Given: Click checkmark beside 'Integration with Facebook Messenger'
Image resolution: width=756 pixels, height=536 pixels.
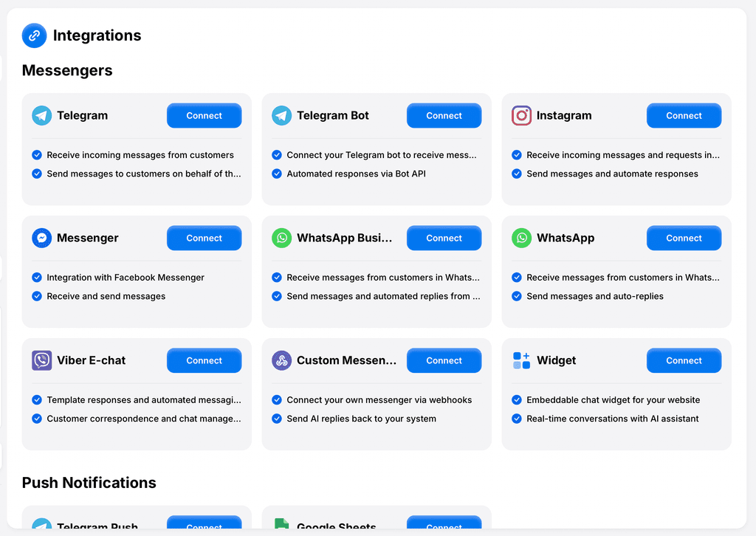Looking at the screenshot, I should pos(37,277).
